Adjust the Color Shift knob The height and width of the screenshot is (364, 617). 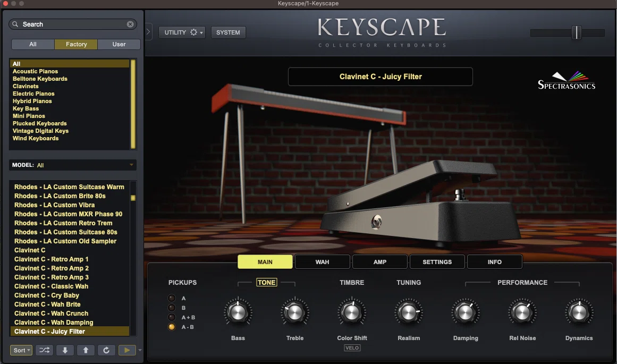pyautogui.click(x=352, y=312)
